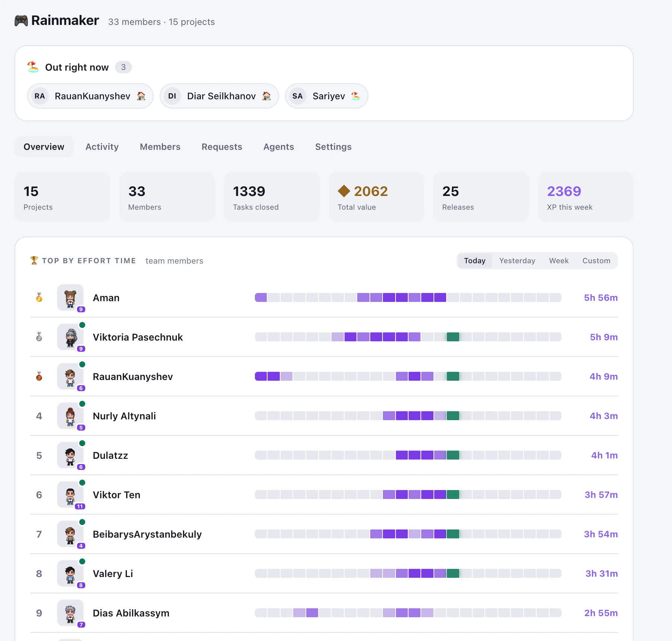The width and height of the screenshot is (672, 641).
Task: Select the Today time range
Action: (x=475, y=261)
